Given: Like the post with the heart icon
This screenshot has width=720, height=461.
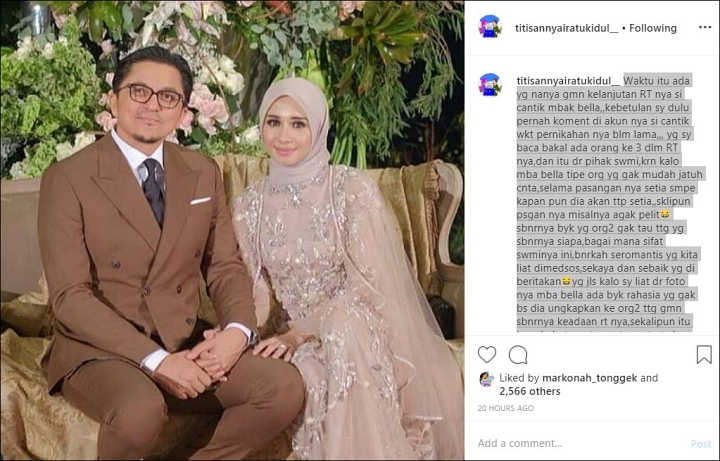Looking at the screenshot, I should 487,354.
